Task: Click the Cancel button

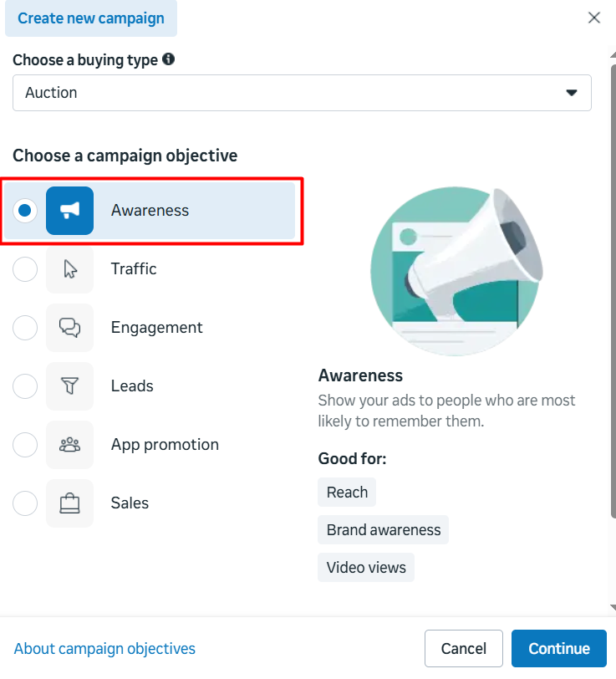Action: (464, 648)
